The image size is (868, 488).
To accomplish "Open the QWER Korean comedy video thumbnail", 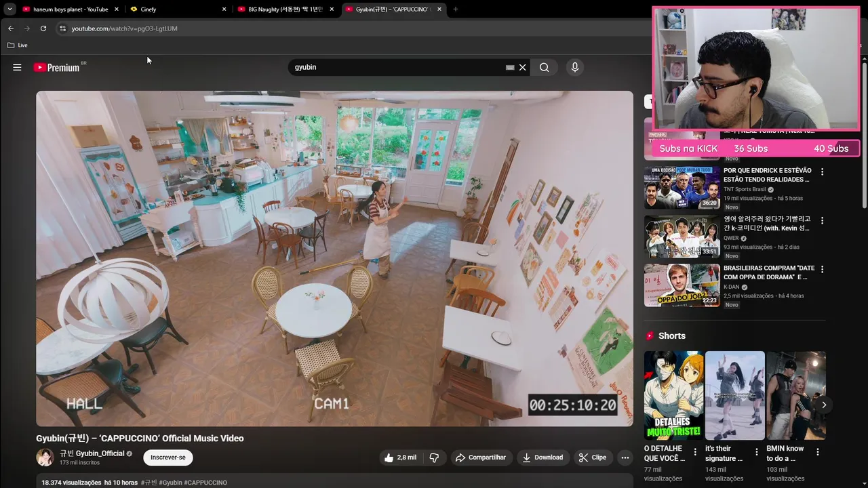I will point(682,237).
